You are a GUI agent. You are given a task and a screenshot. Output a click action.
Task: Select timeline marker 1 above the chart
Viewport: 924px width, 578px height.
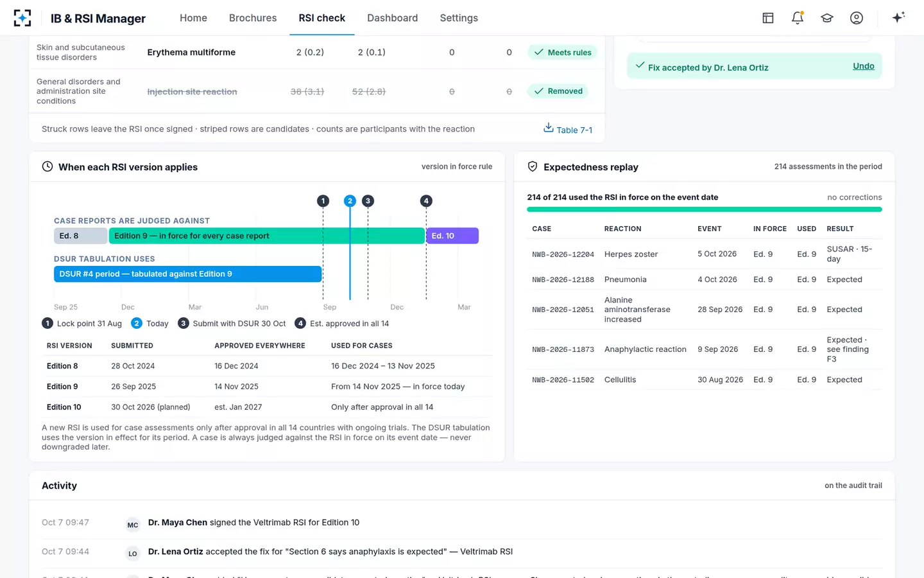click(x=323, y=201)
